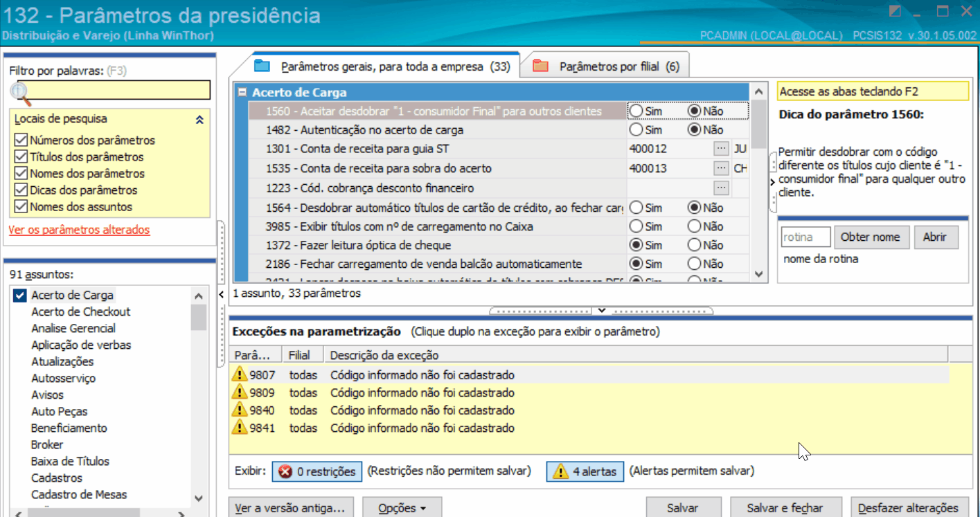Select Analise Gerencial subject
Viewport: 980px width, 517px height.
(73, 329)
